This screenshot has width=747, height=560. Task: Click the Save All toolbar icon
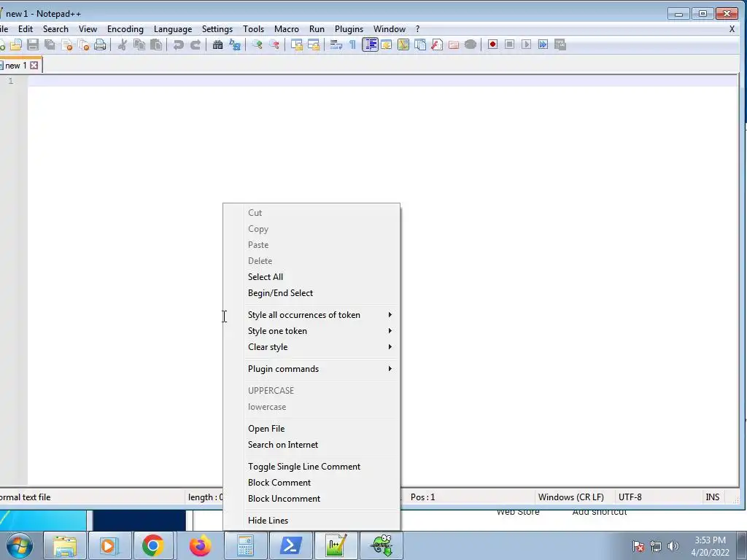tap(50, 44)
